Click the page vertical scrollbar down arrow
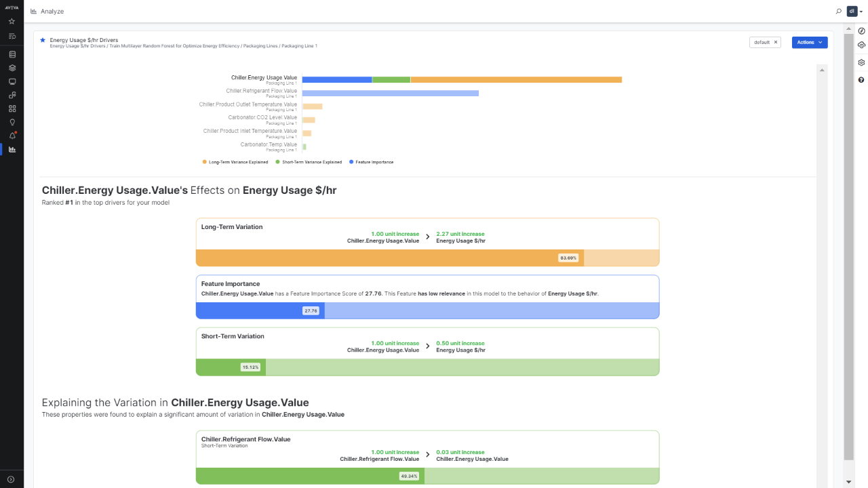This screenshot has width=868, height=488. coord(848,481)
